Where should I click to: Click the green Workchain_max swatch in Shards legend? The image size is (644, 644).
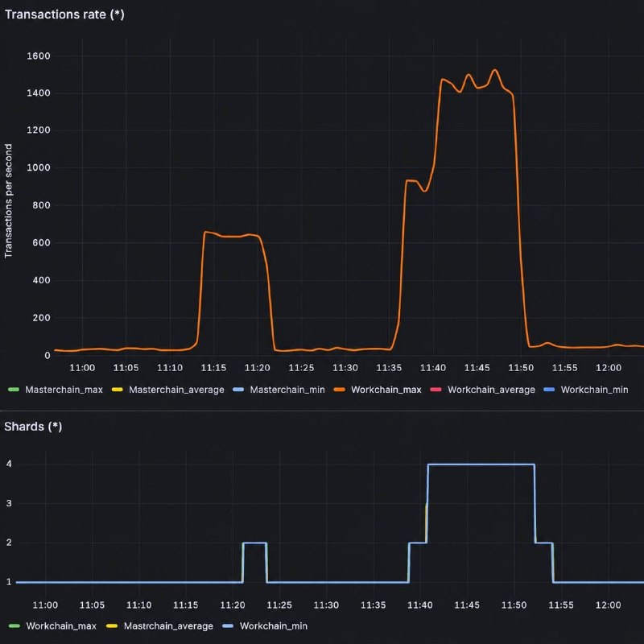(14, 626)
